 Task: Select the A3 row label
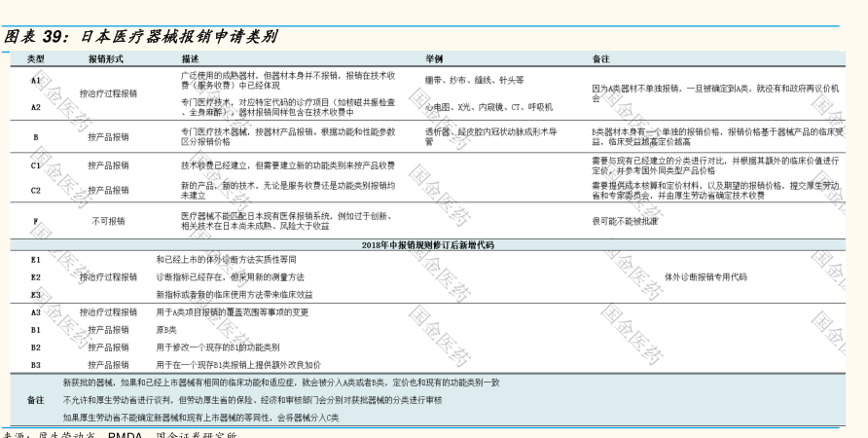pyautogui.click(x=35, y=312)
